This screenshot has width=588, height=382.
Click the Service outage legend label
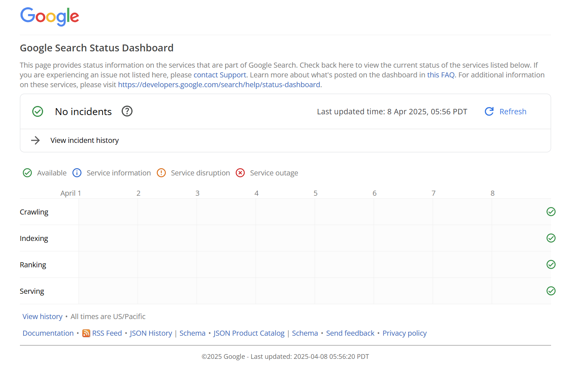274,173
